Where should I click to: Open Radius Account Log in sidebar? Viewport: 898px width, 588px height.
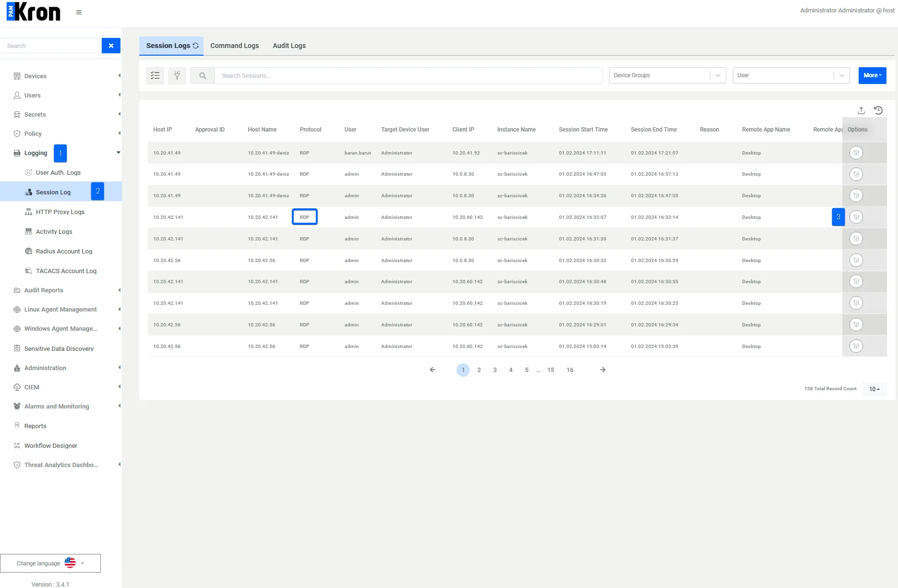click(x=64, y=251)
